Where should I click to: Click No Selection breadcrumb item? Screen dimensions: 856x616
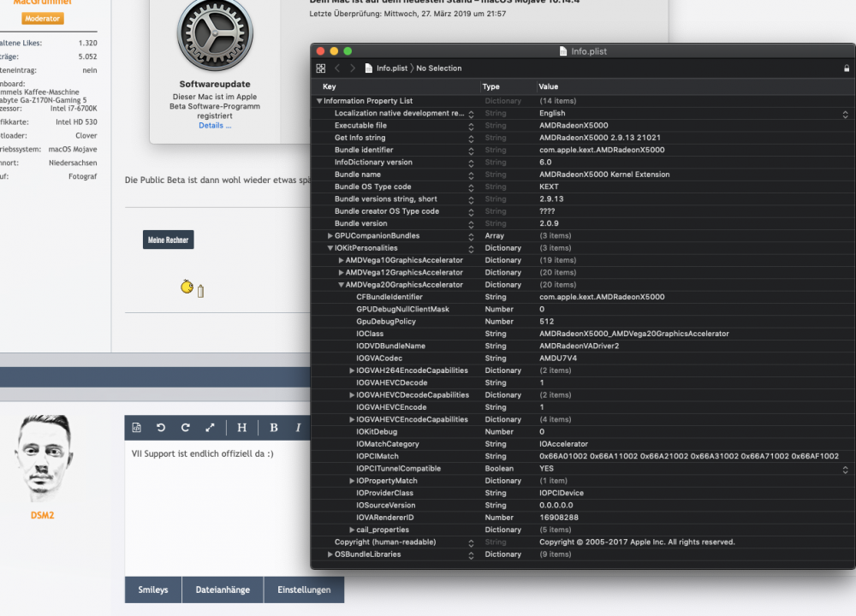click(x=439, y=68)
